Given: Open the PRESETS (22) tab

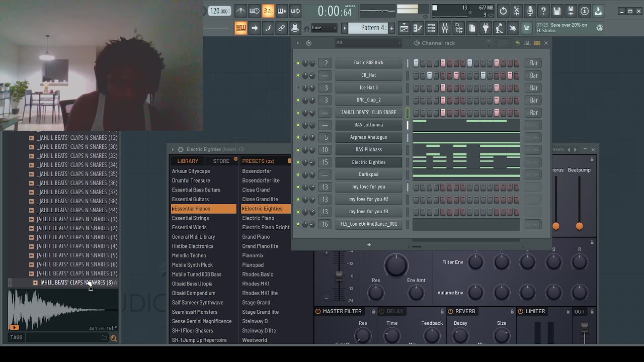Looking at the screenshot, I should (258, 161).
